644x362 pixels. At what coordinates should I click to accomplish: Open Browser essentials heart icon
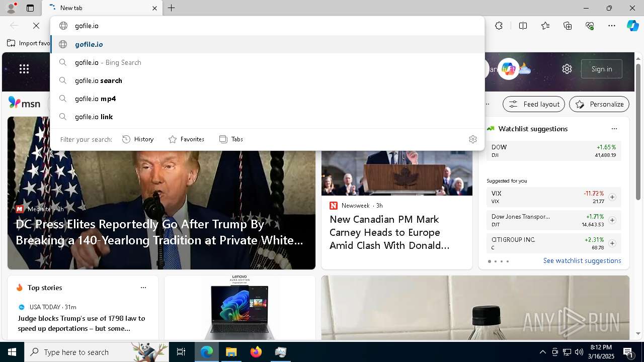click(x=590, y=26)
